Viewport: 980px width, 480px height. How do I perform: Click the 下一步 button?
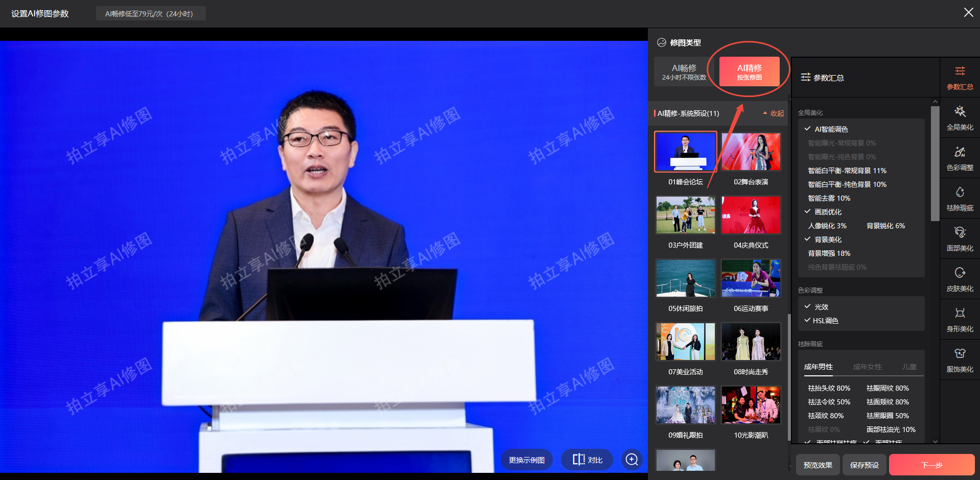(931, 465)
